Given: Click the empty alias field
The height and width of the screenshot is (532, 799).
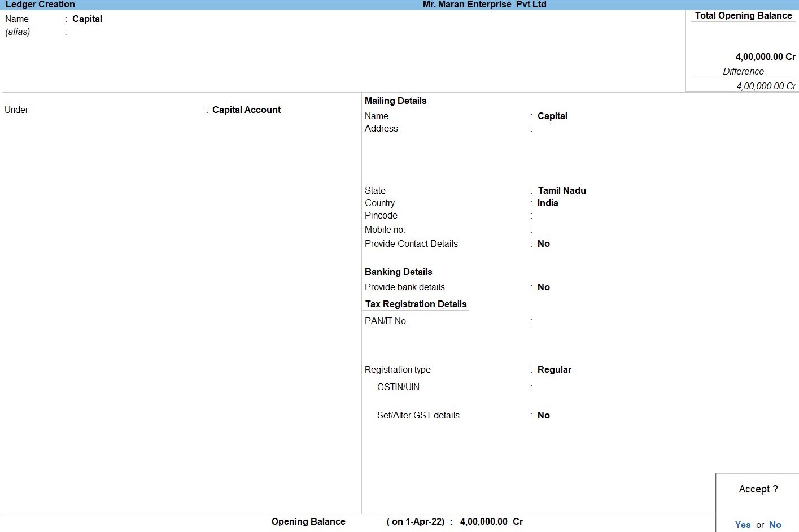Looking at the screenshot, I should pyautogui.click(x=113, y=32).
